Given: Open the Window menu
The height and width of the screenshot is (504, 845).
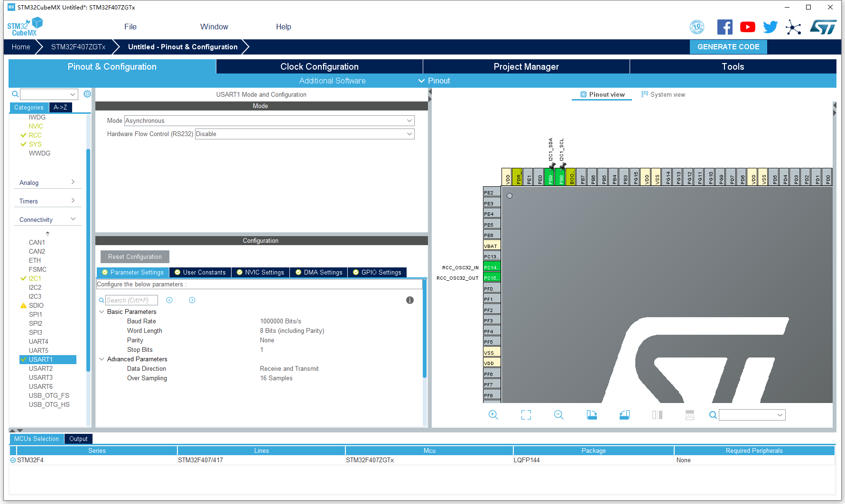Looking at the screenshot, I should coord(214,27).
